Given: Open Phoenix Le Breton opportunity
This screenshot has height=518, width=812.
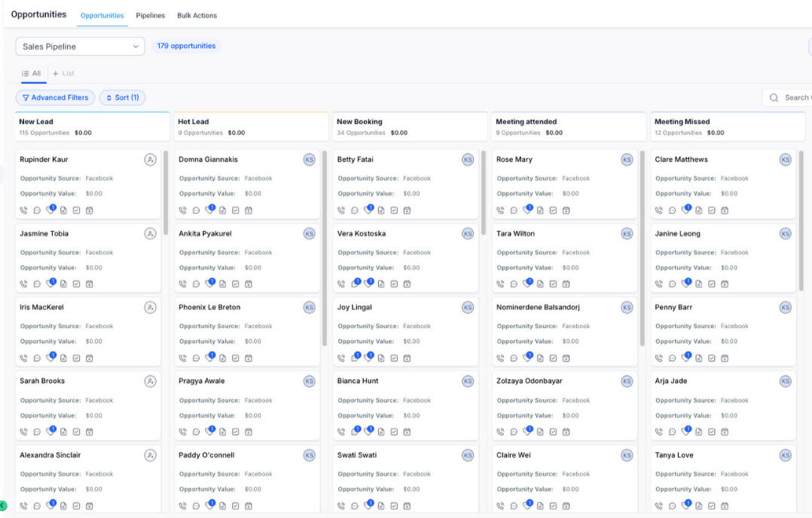Looking at the screenshot, I should (209, 307).
